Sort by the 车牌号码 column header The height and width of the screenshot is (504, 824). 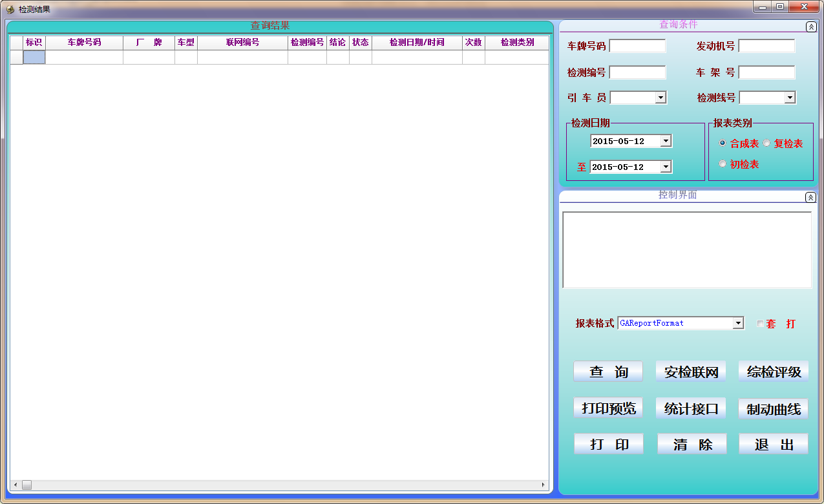(x=84, y=42)
